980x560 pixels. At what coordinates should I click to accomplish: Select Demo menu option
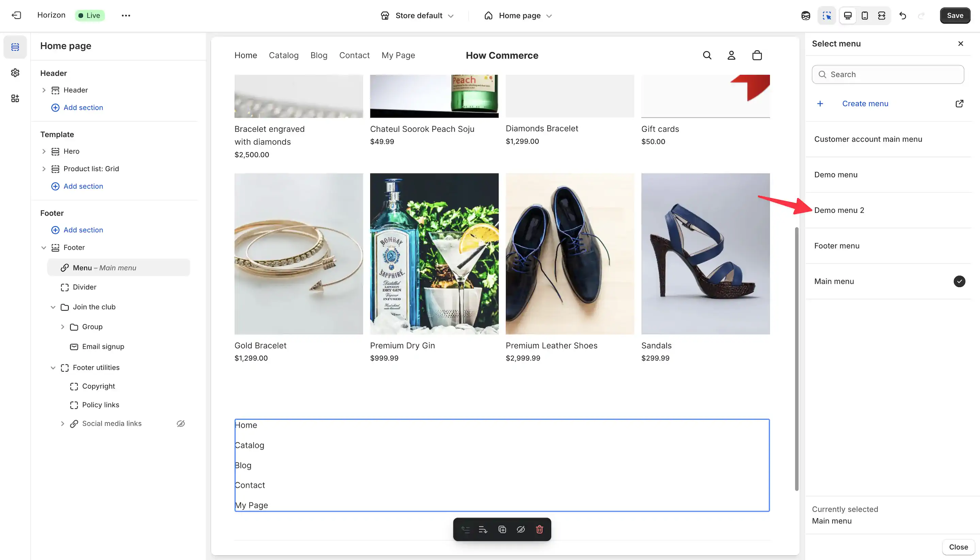pos(888,175)
